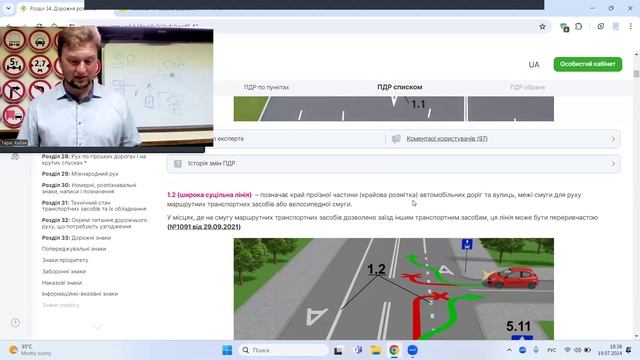This screenshot has height=360, width=640.
Task: Go to Розділ 30 number plates section
Action: [89, 188]
